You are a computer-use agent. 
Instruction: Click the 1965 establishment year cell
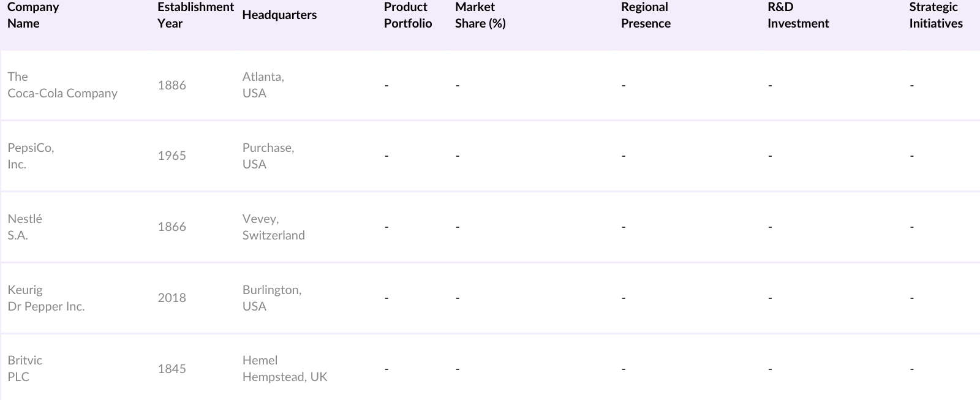point(171,156)
